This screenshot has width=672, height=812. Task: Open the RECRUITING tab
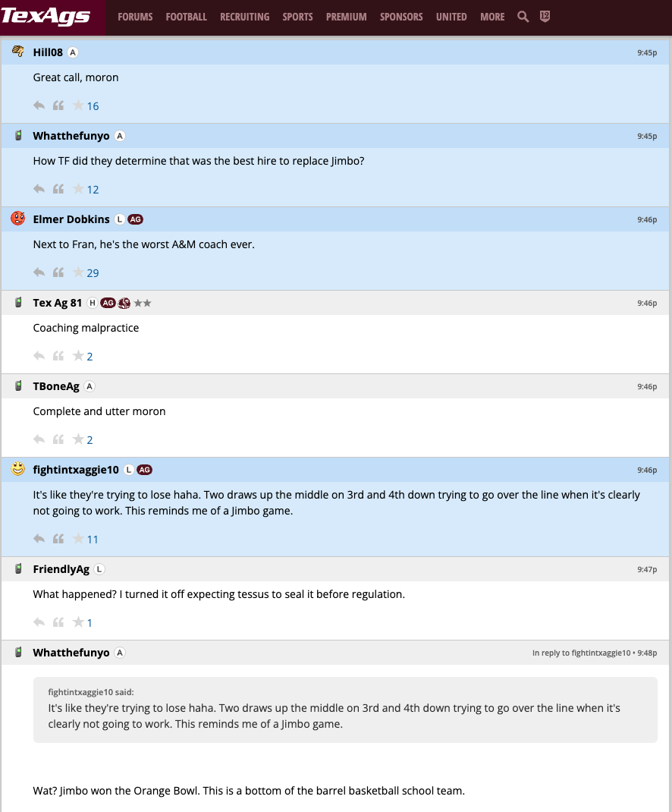[244, 17]
